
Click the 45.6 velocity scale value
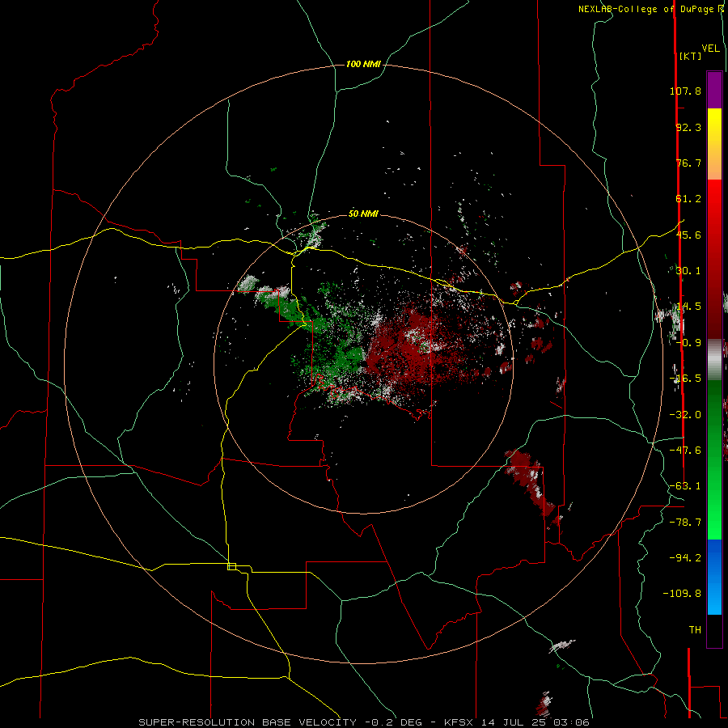coord(688,235)
